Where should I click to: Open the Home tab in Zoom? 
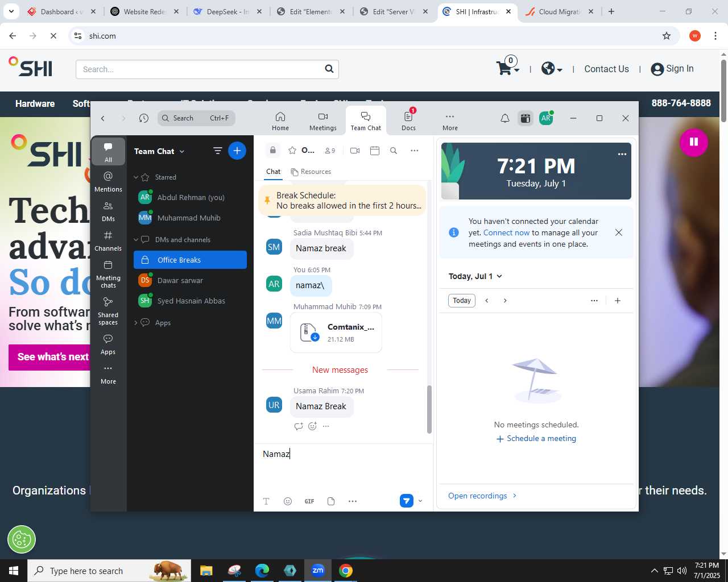pos(280,121)
